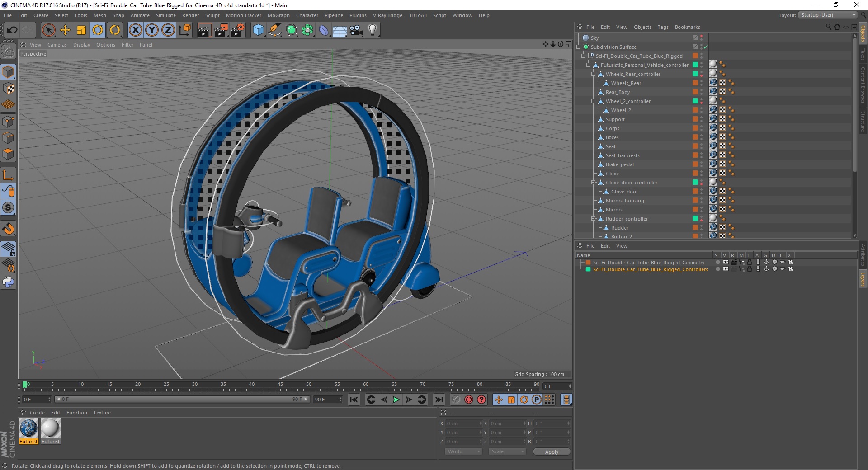Viewport: 868px width, 470px height.
Task: Open the Mesh menu
Action: point(99,15)
